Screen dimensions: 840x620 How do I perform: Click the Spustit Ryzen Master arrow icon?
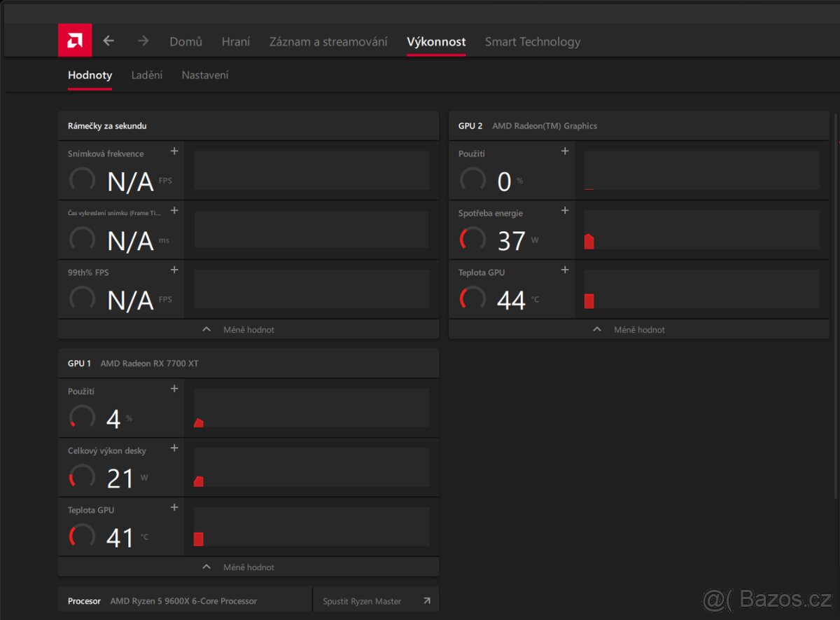click(427, 601)
